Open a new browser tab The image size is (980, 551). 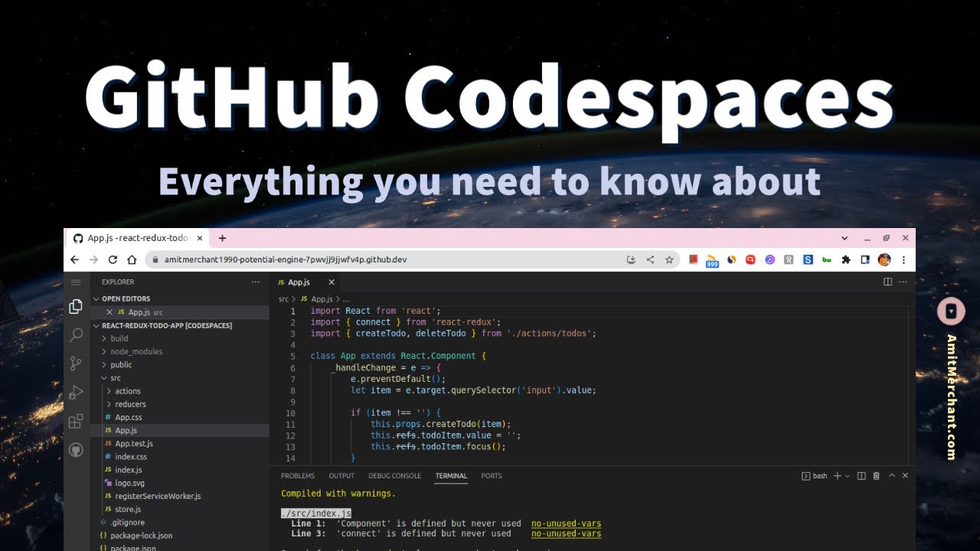click(x=222, y=238)
